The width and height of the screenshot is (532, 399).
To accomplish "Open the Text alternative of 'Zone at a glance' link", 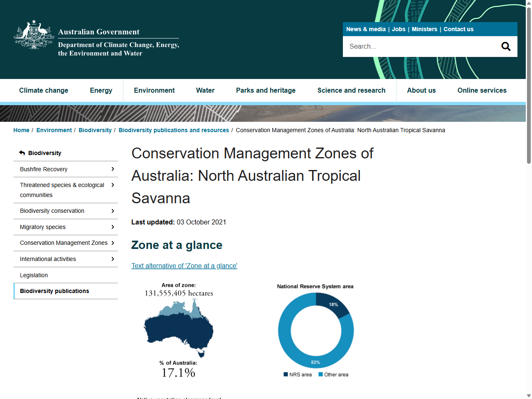I will [184, 266].
